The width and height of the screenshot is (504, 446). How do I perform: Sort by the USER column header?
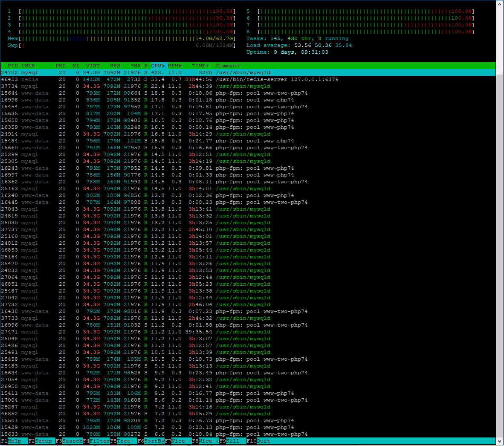coord(28,66)
